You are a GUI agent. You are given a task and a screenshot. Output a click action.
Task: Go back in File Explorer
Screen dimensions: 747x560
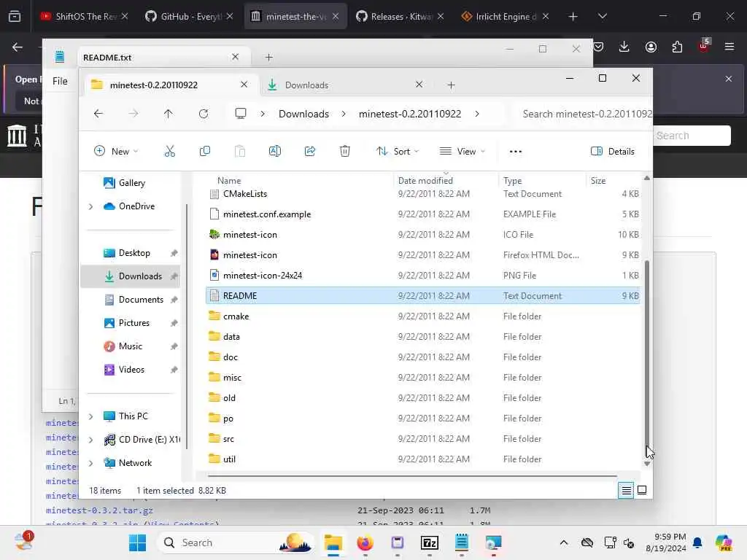click(98, 113)
